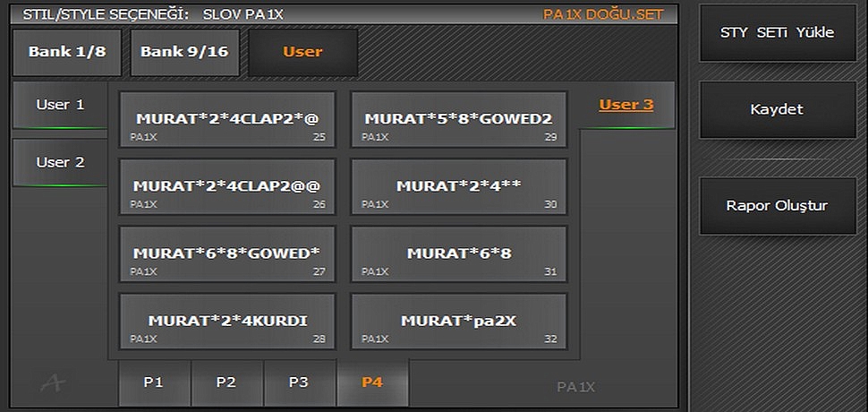
Task: Select the User bank tab
Action: click(x=302, y=52)
